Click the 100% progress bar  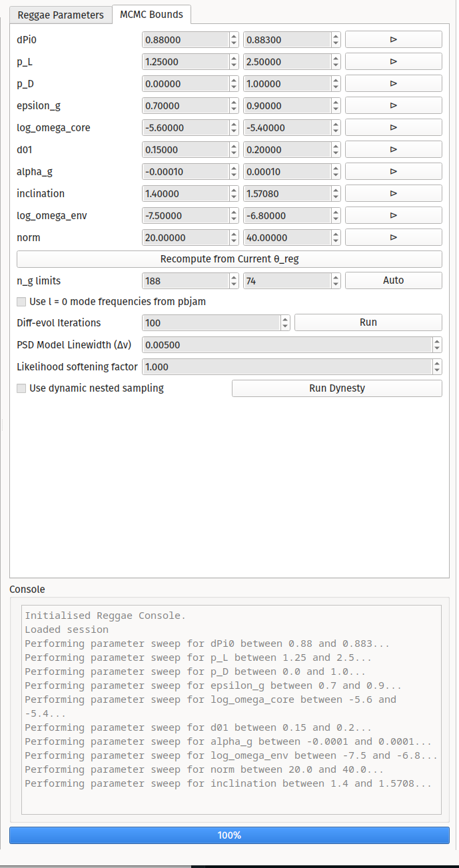(x=229, y=835)
